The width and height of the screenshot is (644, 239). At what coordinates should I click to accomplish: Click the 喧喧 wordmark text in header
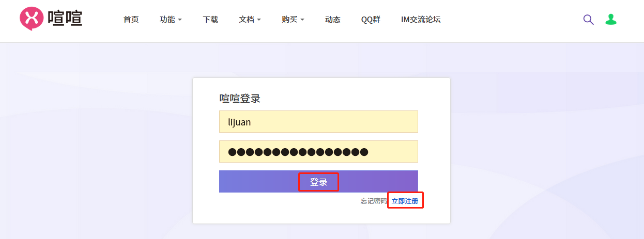(65, 19)
